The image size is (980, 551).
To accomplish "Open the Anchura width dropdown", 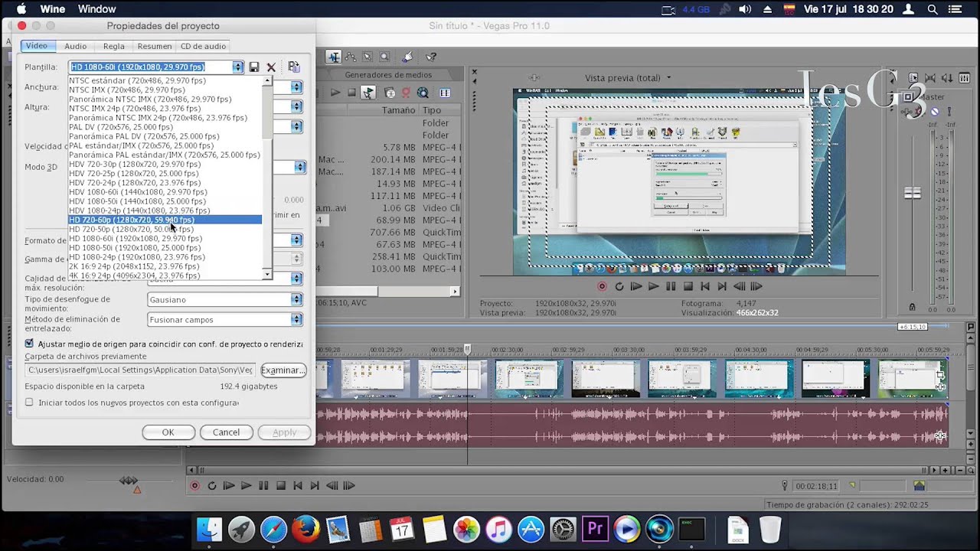I will 296,87.
